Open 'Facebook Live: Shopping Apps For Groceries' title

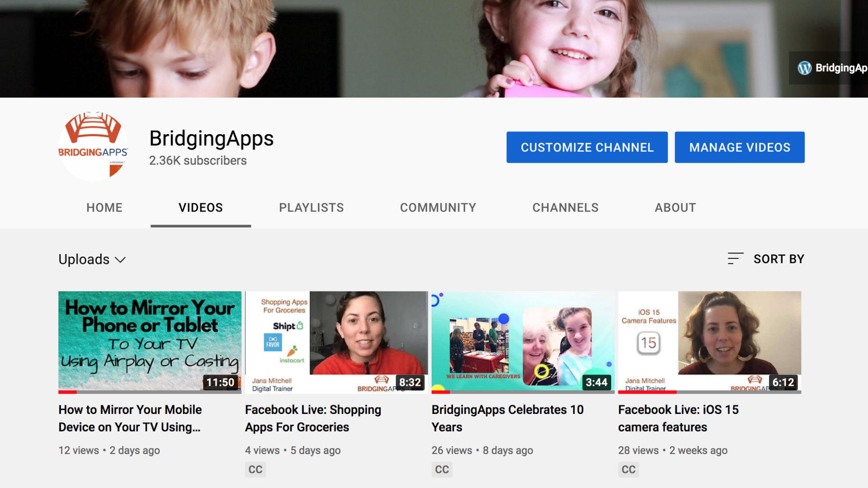click(313, 418)
